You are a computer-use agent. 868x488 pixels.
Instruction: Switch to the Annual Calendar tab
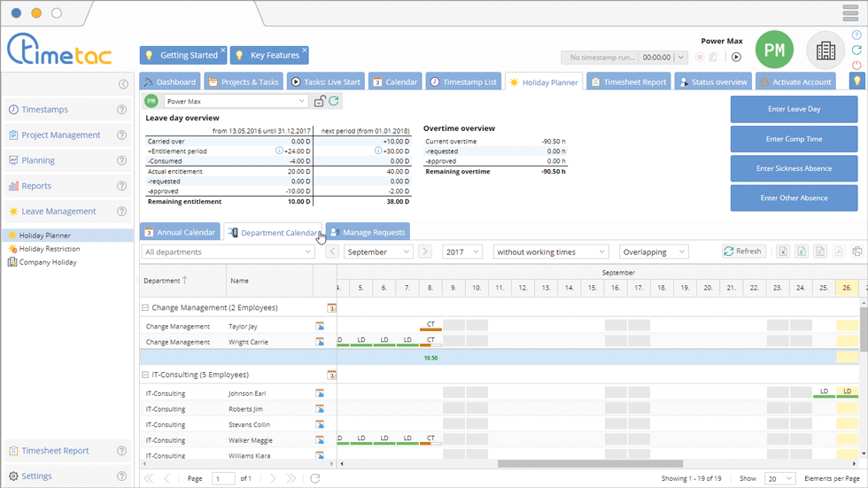click(x=180, y=233)
